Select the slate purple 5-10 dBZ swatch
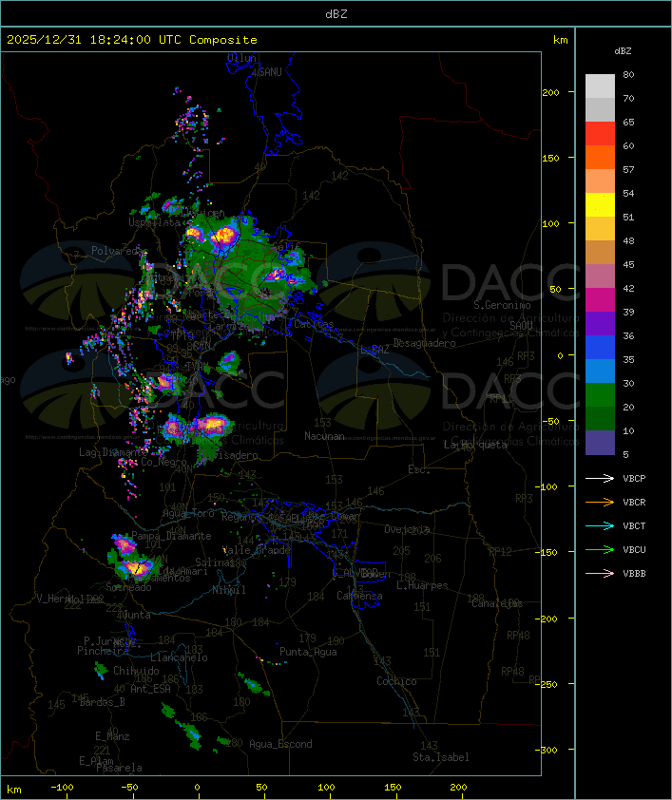The width and height of the screenshot is (672, 800). pos(600,442)
